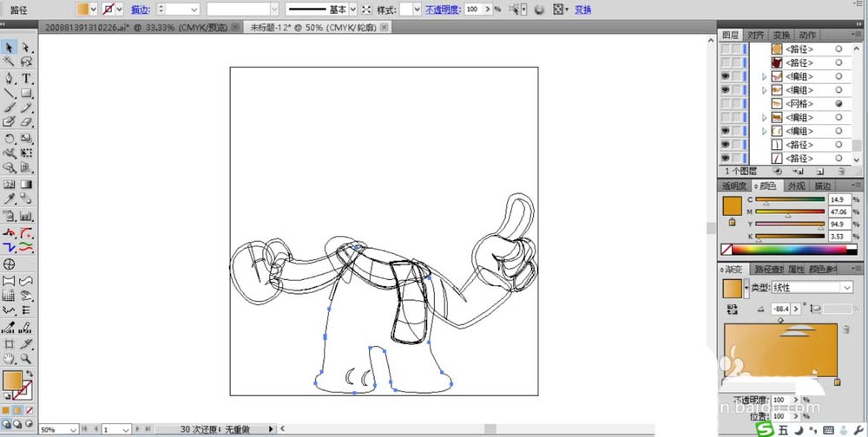Click the Recolor Artwork color wheel icon
Image resolution: width=868 pixels, height=437 pixels.
coord(539,10)
